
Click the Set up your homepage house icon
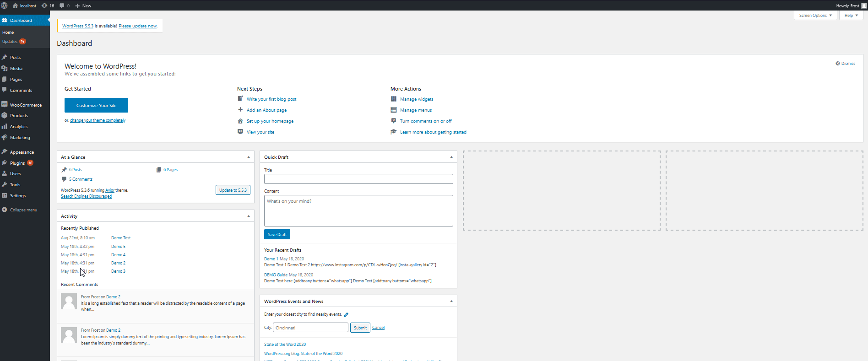pos(240,121)
